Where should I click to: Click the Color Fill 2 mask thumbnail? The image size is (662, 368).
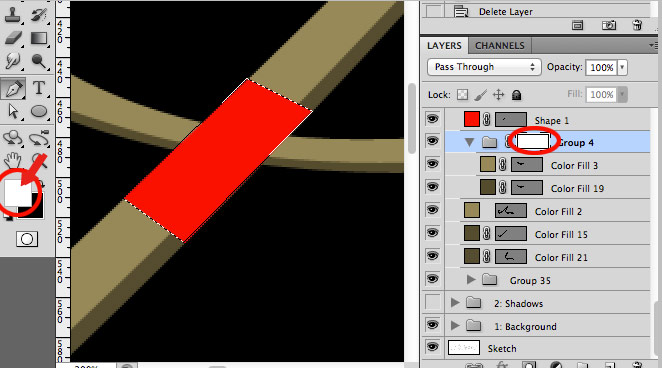[511, 211]
